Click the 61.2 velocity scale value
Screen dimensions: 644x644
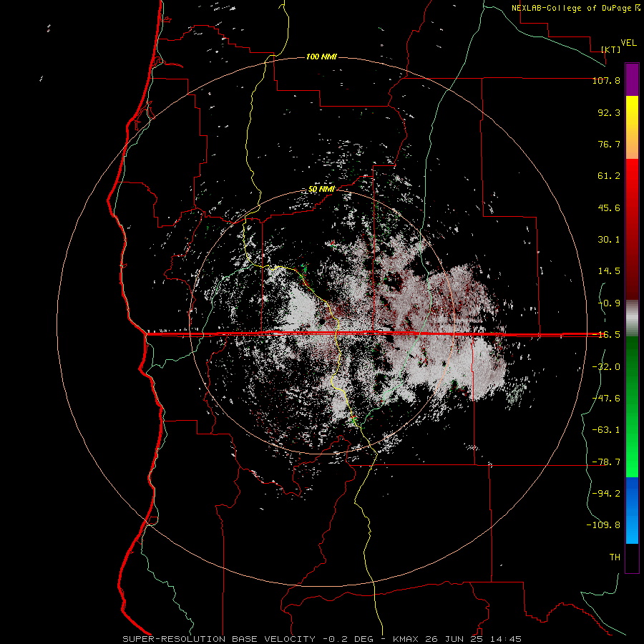click(609, 176)
